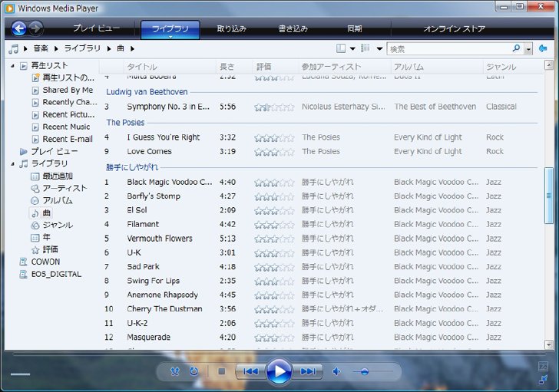The width and height of the screenshot is (559, 392).
Task: Sort by the アルバム column header
Action: click(436, 67)
